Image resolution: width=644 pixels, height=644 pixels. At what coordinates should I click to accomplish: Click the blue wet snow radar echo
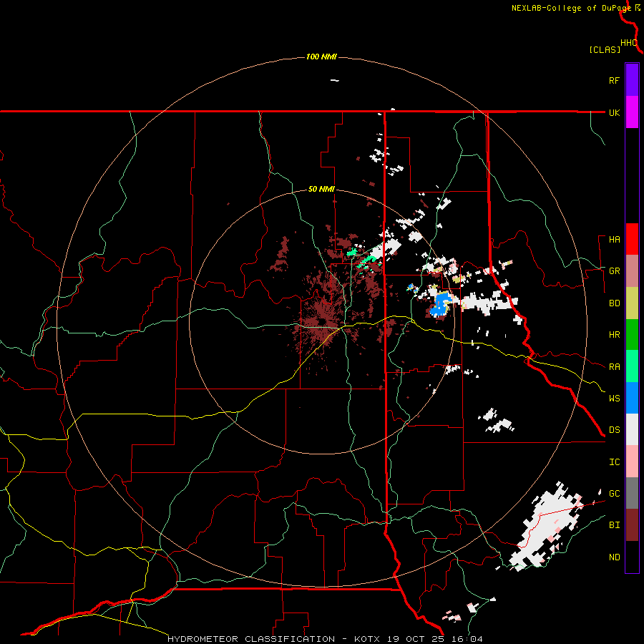point(440,304)
